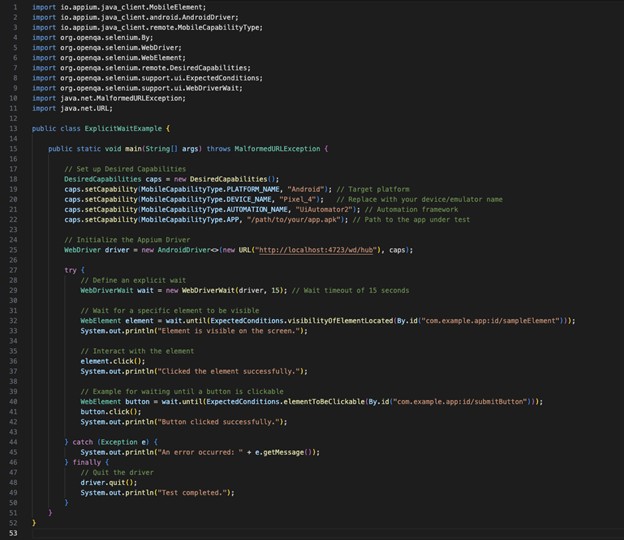624x540 pixels.
Task: Click the "com.example.app:id/submitButton" string
Action: pyautogui.click(x=460, y=402)
